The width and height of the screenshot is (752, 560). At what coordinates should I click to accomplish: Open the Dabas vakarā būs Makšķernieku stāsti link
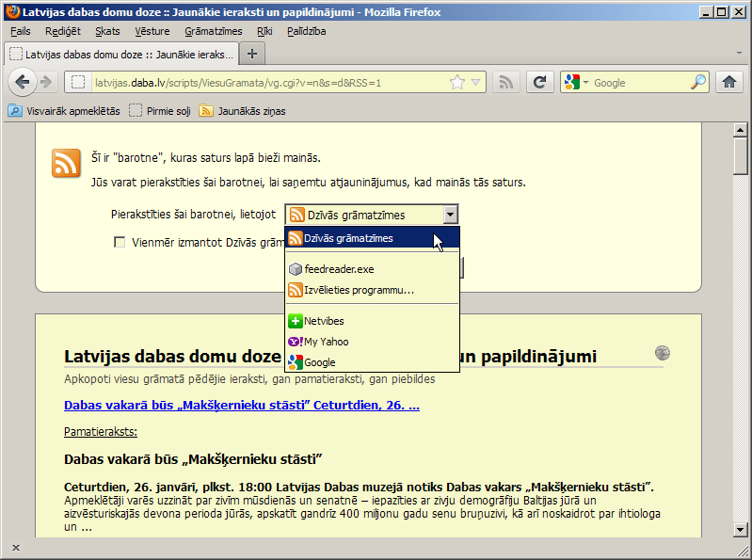click(242, 405)
